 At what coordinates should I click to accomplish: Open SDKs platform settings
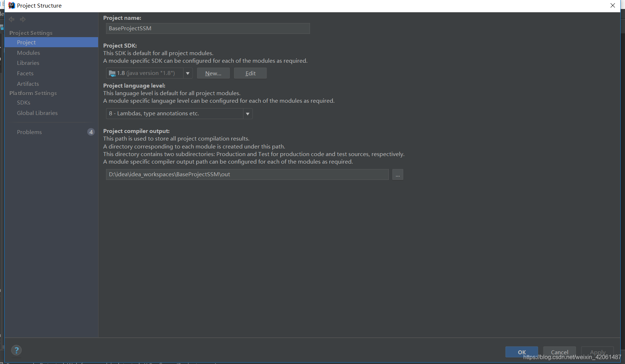point(23,102)
